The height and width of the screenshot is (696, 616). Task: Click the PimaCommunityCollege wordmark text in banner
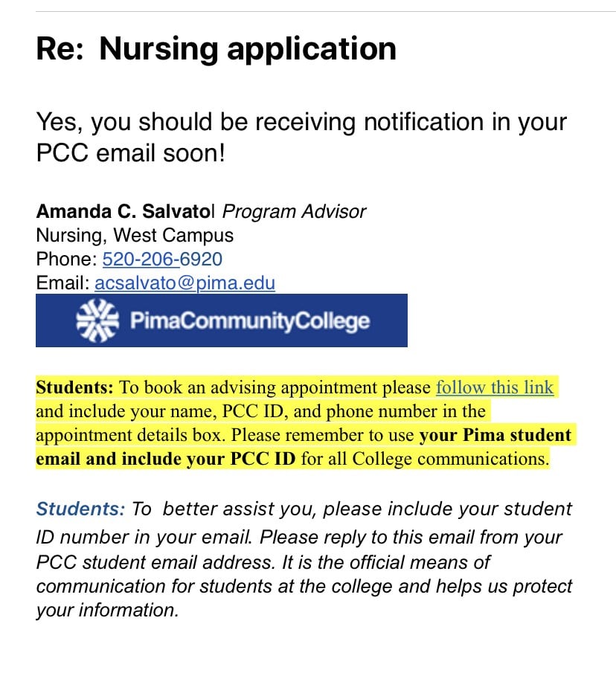pos(249,321)
